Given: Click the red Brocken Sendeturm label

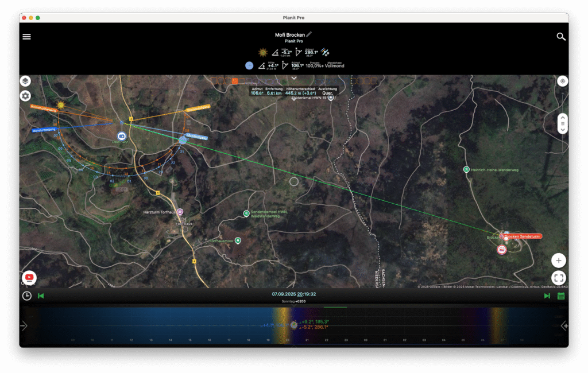Looking at the screenshot, I should point(522,236).
